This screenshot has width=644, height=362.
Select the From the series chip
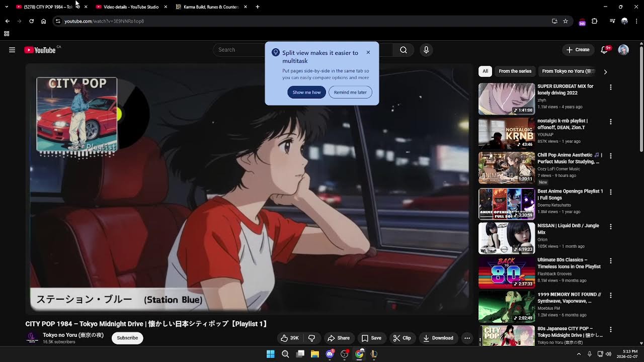(x=515, y=71)
